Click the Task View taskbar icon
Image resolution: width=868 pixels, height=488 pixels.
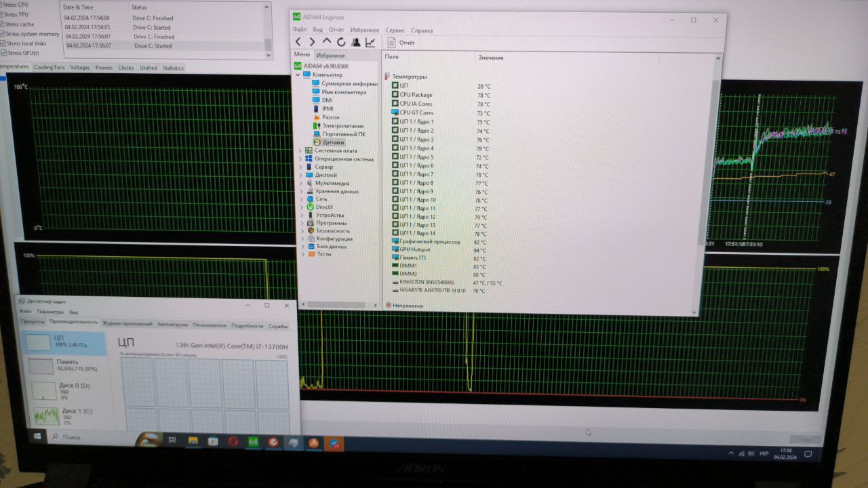tap(172, 440)
